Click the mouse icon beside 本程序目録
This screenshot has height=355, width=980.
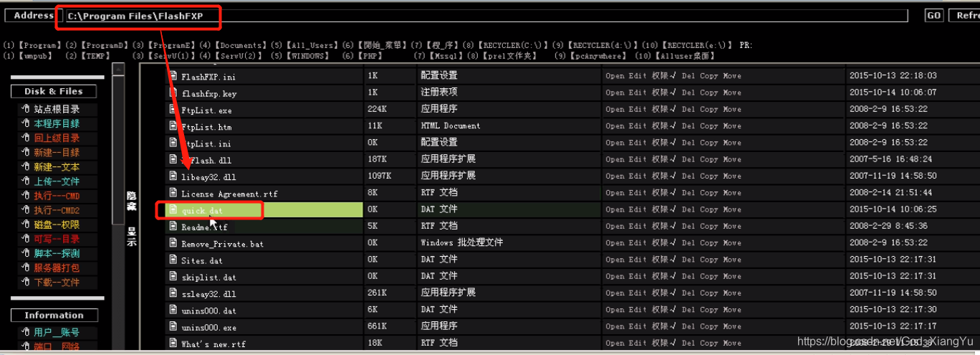coord(25,123)
